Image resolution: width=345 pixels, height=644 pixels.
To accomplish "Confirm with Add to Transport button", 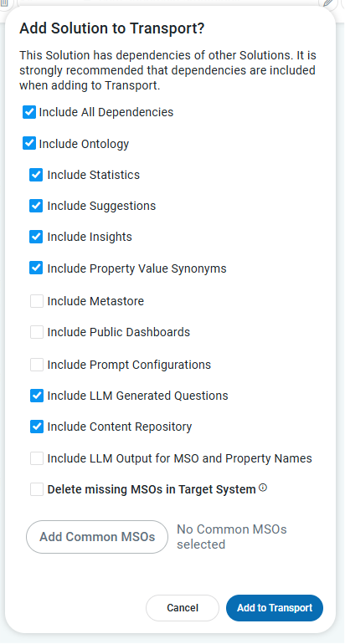I will point(275,608).
